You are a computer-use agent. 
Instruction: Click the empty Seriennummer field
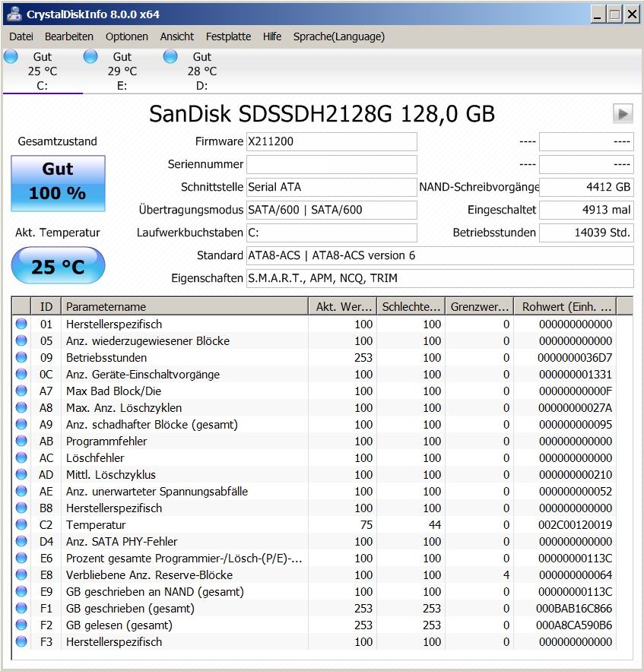(332, 164)
